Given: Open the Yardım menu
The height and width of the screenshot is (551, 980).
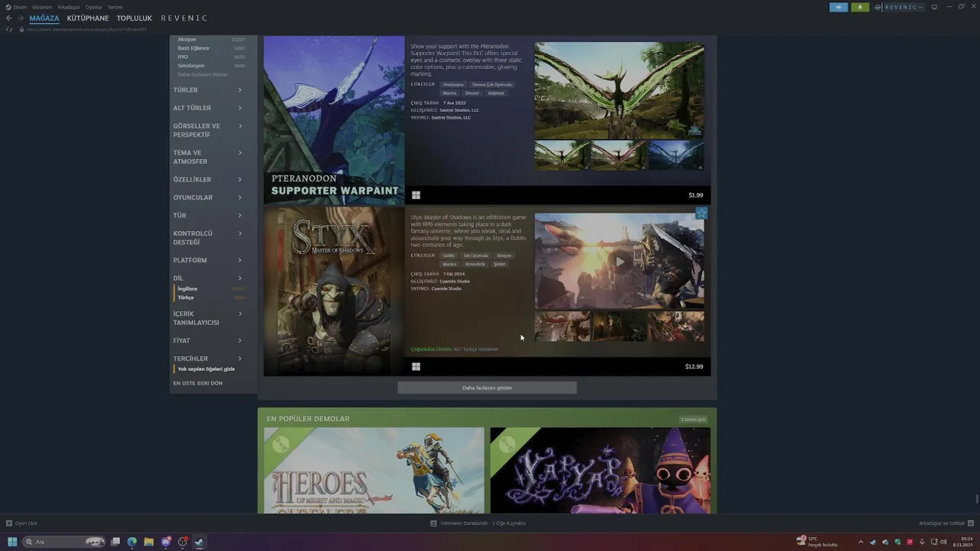Looking at the screenshot, I should [115, 7].
